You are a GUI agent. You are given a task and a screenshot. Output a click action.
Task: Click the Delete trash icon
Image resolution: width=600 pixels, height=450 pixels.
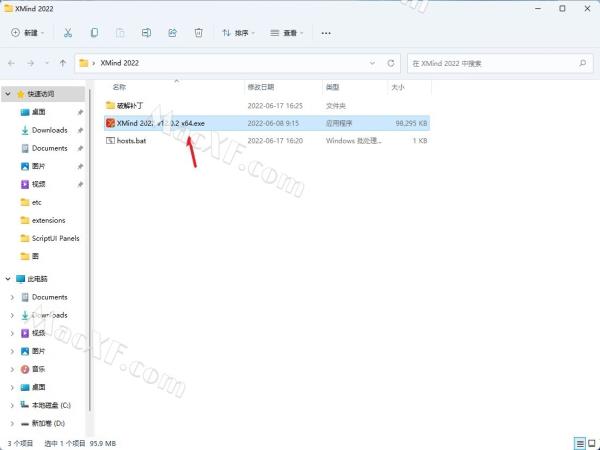(198, 33)
